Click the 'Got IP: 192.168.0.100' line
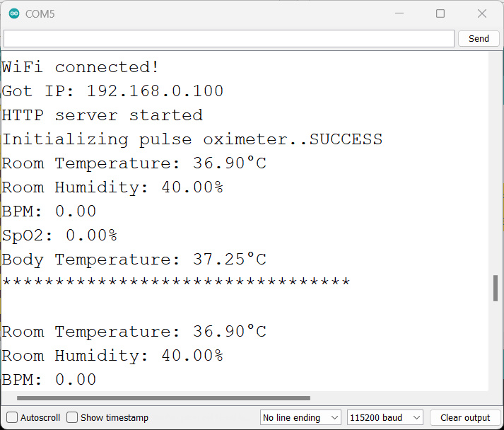This screenshot has width=504, height=430. pyautogui.click(x=112, y=91)
